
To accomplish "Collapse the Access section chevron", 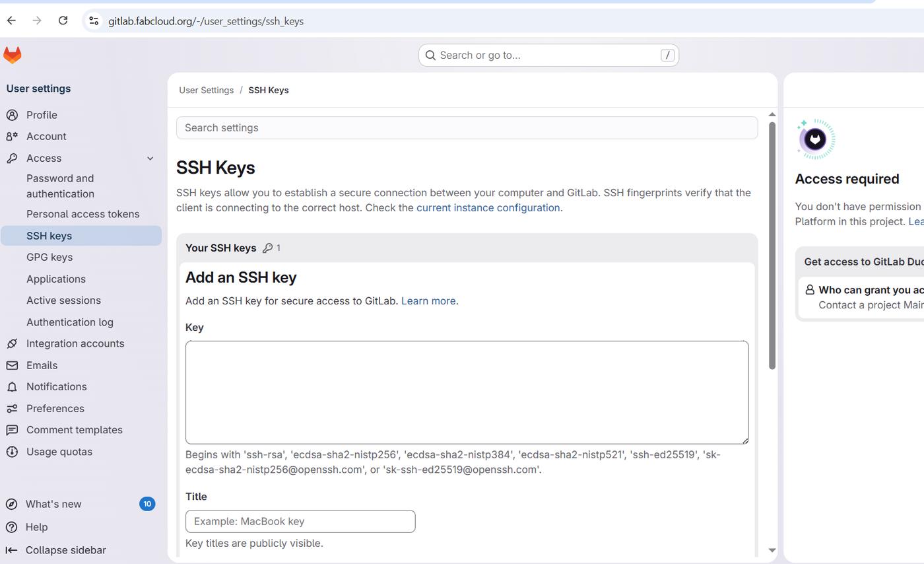I will tap(150, 159).
